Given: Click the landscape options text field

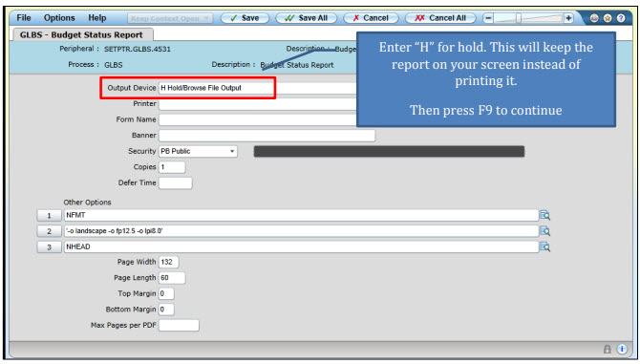Looking at the screenshot, I should tap(301, 231).
